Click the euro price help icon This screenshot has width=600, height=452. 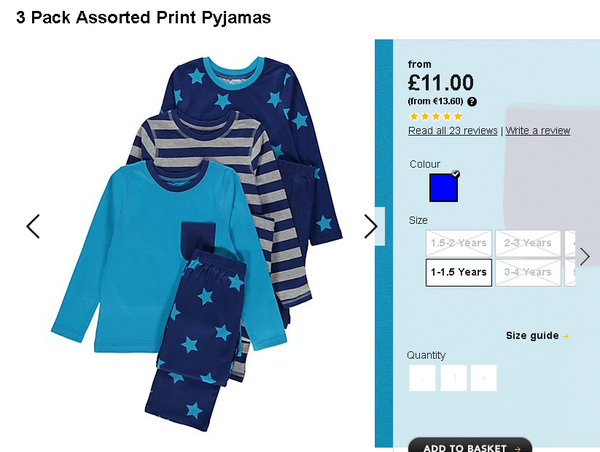[x=472, y=101]
